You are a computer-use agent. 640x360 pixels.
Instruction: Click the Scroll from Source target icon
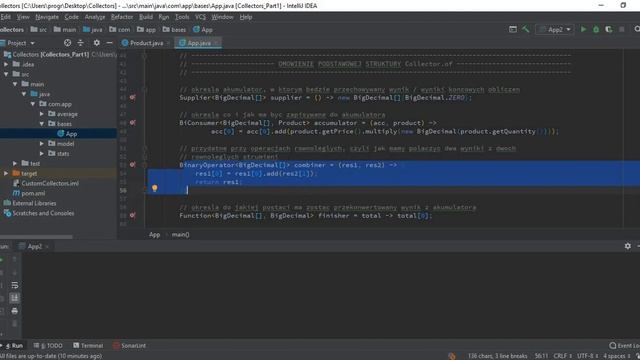point(67,43)
